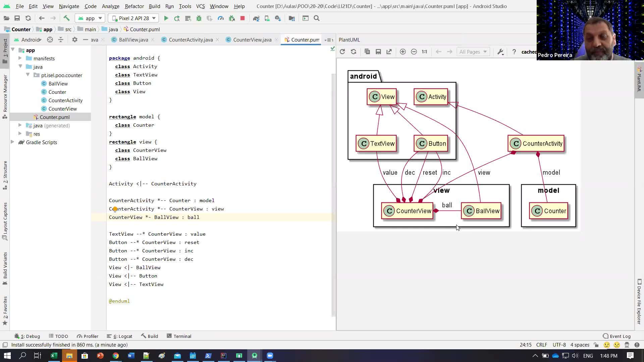The image size is (644, 362).
Task: Click the PlantUML refresh diagram icon
Action: (342, 52)
